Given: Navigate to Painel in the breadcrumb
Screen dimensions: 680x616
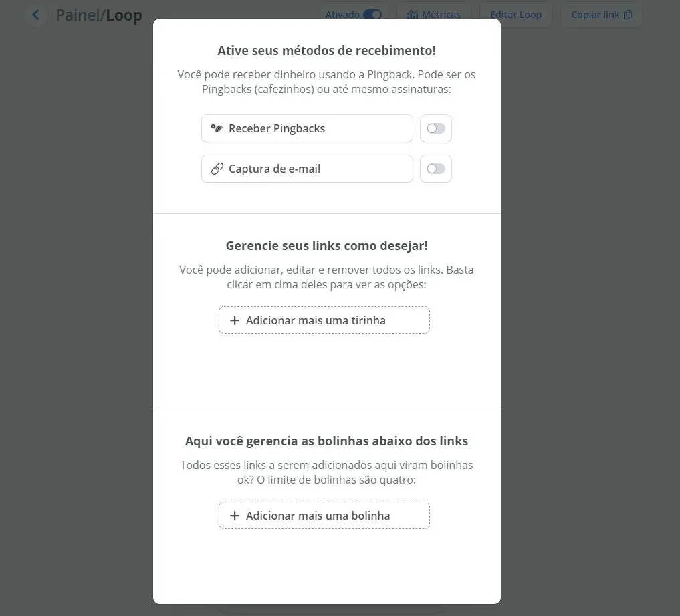Looking at the screenshot, I should (x=78, y=15).
